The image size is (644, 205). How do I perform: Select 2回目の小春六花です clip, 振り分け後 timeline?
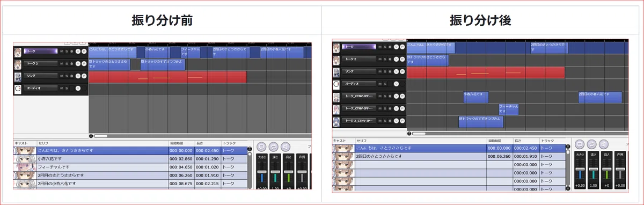click(x=600, y=97)
